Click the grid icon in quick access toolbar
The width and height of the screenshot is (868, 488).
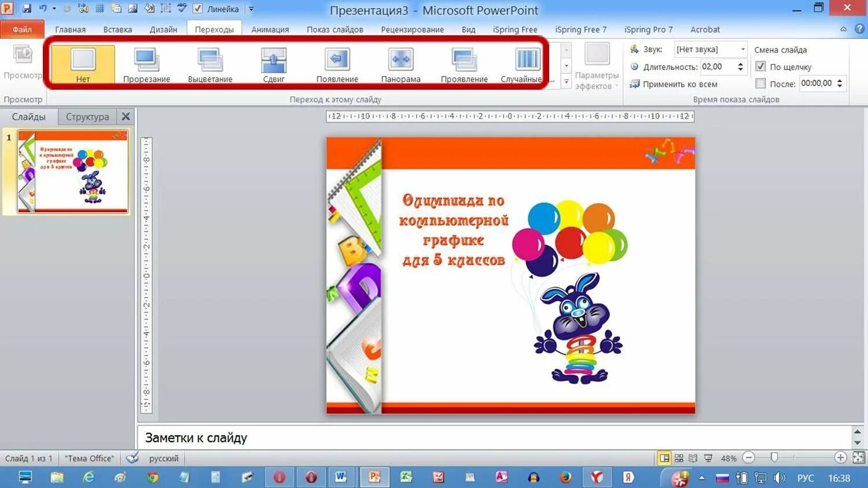pyautogui.click(x=100, y=9)
